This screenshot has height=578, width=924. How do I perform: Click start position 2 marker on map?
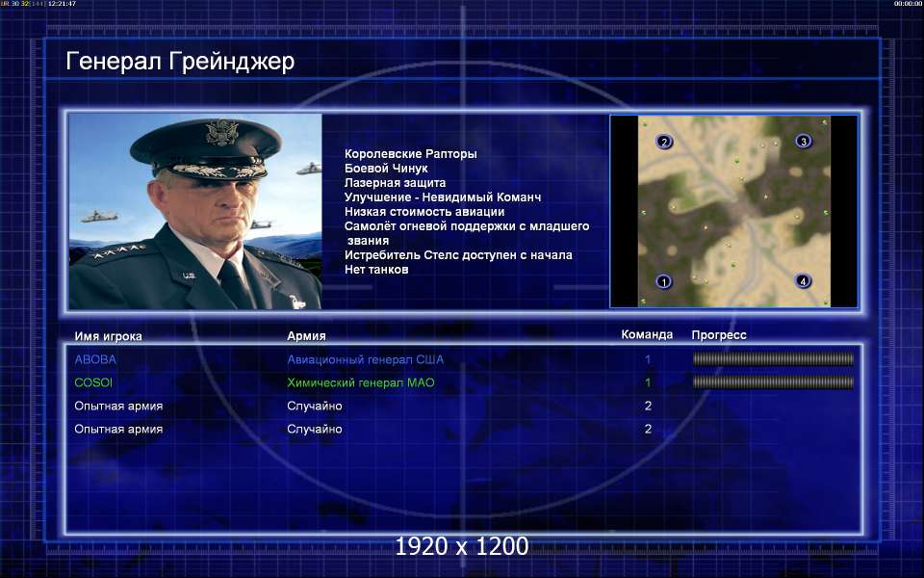pyautogui.click(x=664, y=142)
